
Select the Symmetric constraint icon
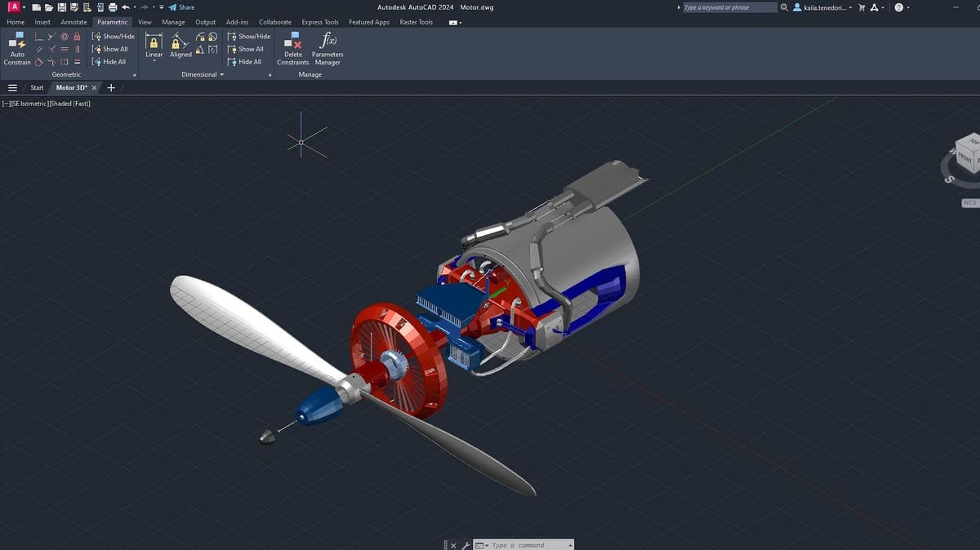65,62
